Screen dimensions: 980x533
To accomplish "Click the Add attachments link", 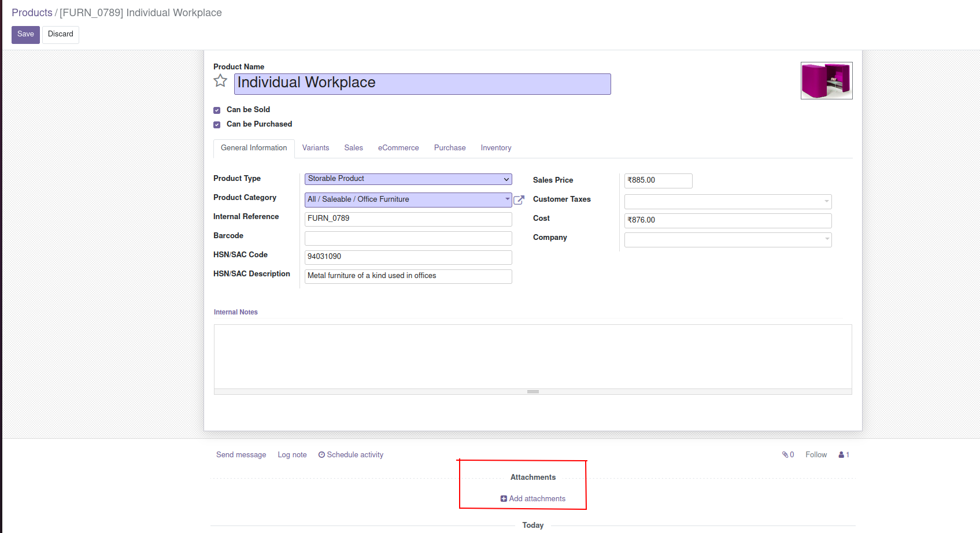I will click(x=532, y=498).
